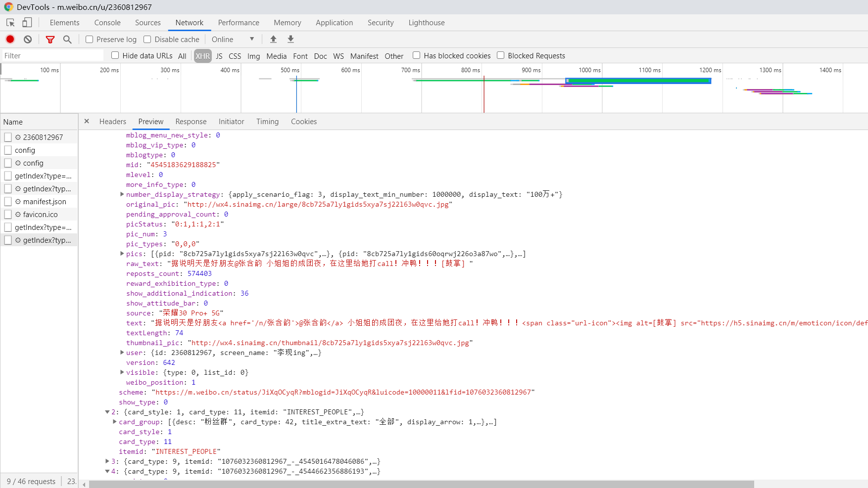The height and width of the screenshot is (488, 868).
Task: Collapse card item 2 INTEREST_PEOPLE
Action: [x=107, y=412]
